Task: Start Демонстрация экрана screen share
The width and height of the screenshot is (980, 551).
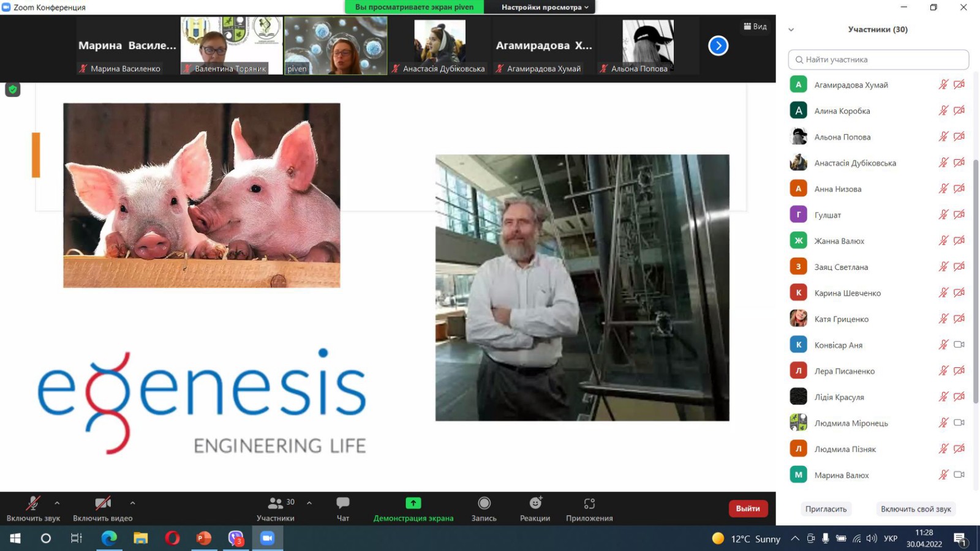Action: point(413,509)
